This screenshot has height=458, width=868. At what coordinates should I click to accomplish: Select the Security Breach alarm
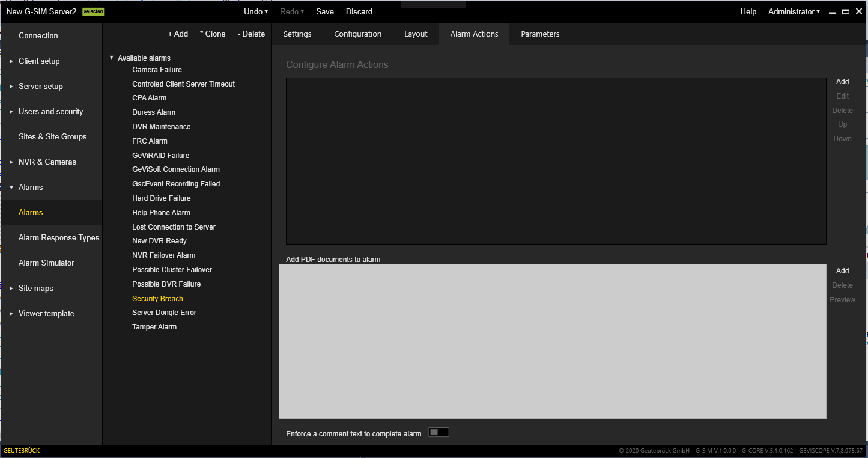[x=157, y=299]
